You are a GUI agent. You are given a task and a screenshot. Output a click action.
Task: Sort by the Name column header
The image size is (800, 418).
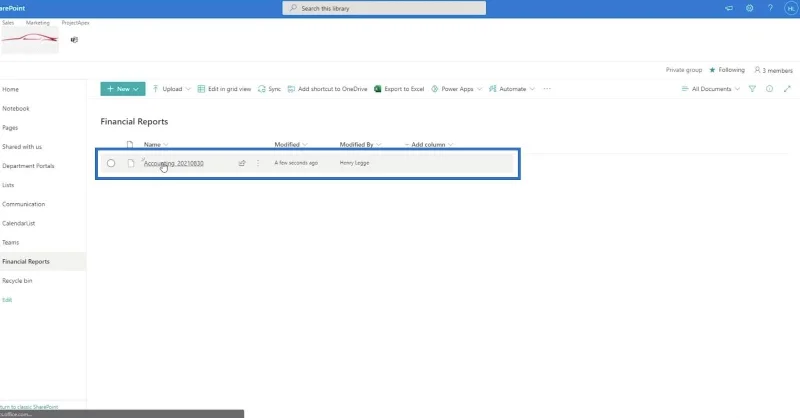coord(156,144)
